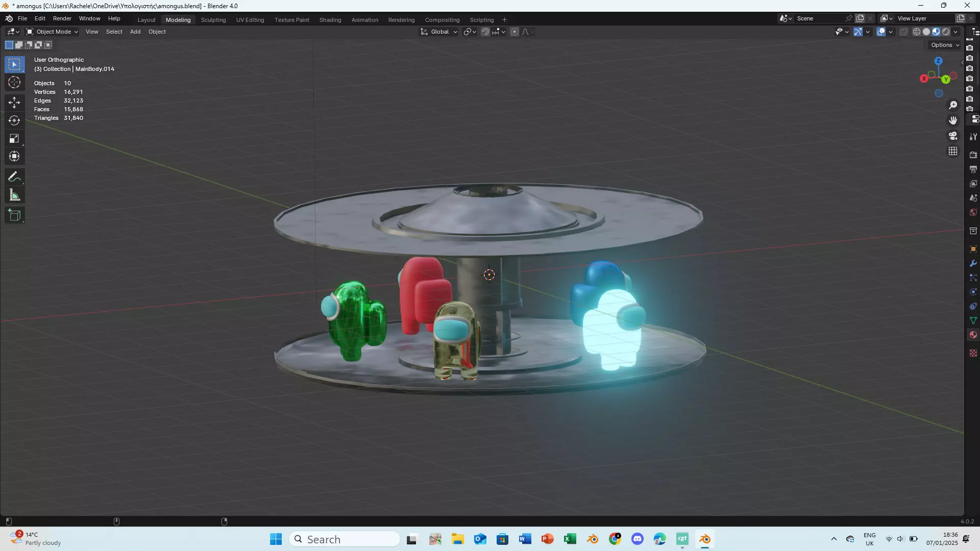Toggle Proportional Editing

514,32
